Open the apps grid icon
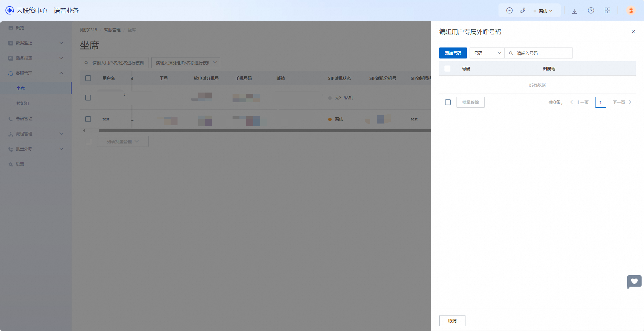This screenshot has width=644, height=331. point(608,11)
